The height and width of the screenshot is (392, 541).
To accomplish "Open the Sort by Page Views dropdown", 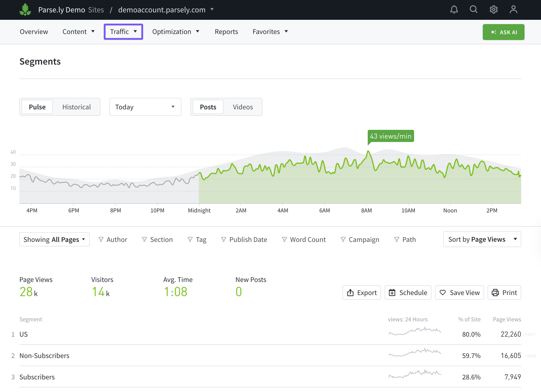I will 482,239.
